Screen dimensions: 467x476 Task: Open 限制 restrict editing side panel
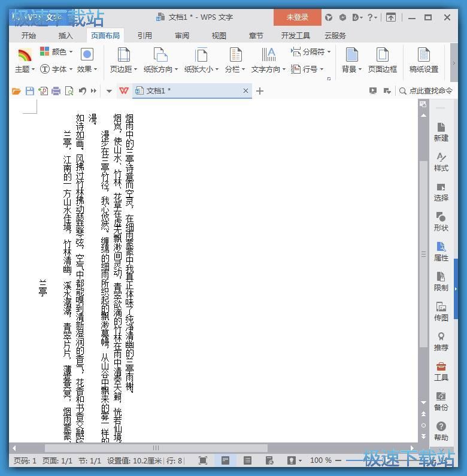point(441,281)
